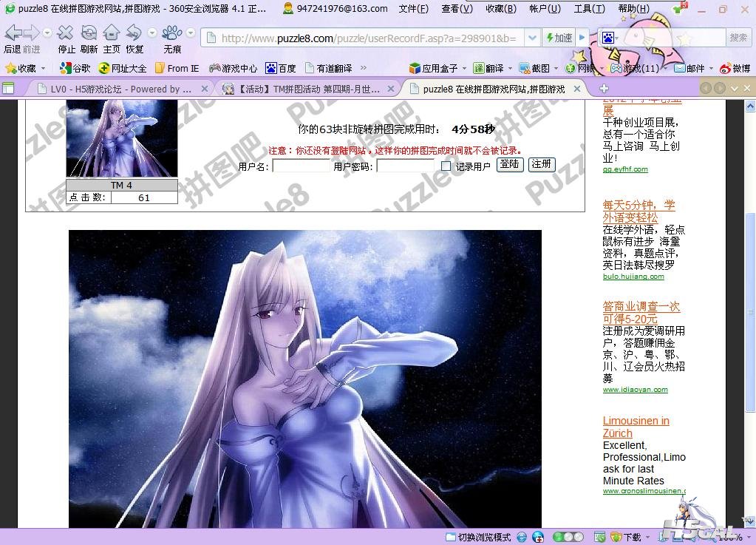
Task: Open the 答商业调查一次可得5-20元 ad link
Action: coord(641,313)
